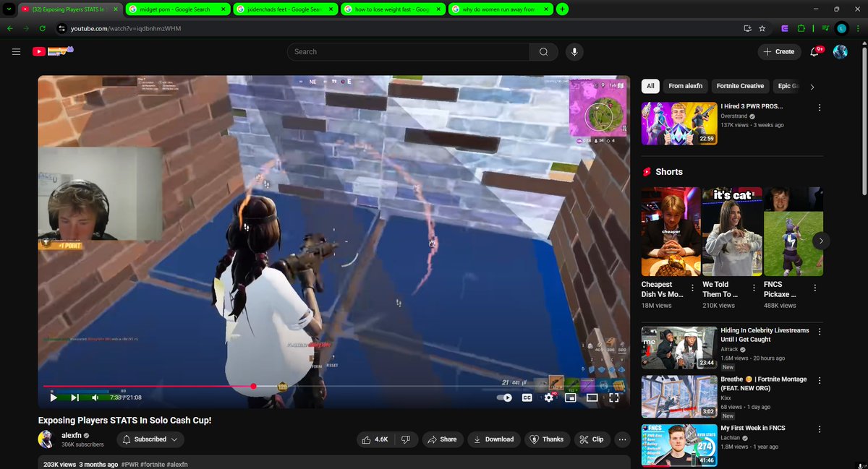The image size is (868, 469).
Task: Click the Thanks button
Action: tap(547, 439)
